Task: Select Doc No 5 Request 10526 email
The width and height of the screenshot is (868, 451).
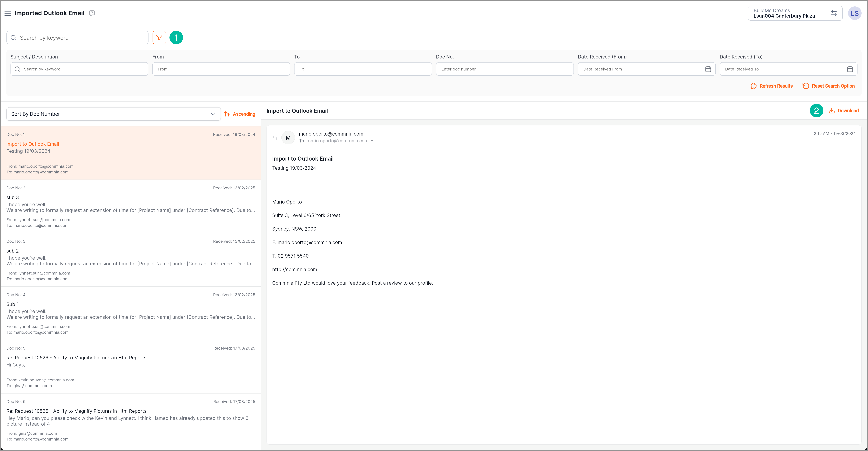Action: [131, 366]
